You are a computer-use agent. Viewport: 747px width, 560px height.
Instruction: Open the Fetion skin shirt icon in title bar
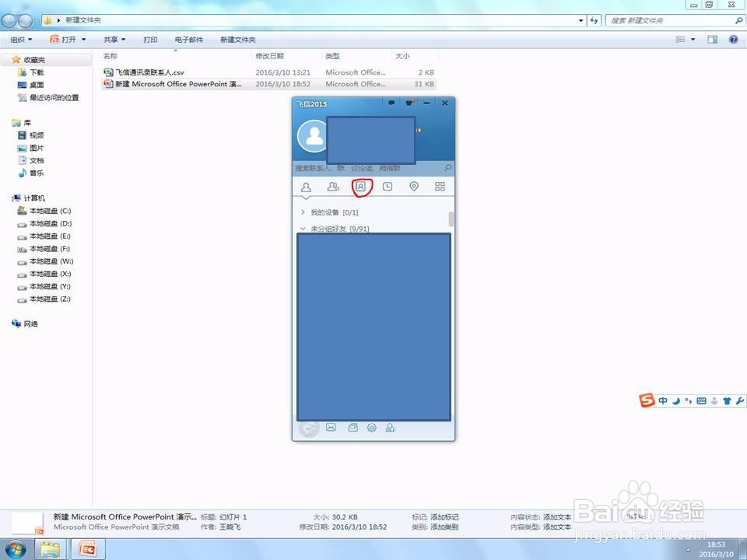409,103
